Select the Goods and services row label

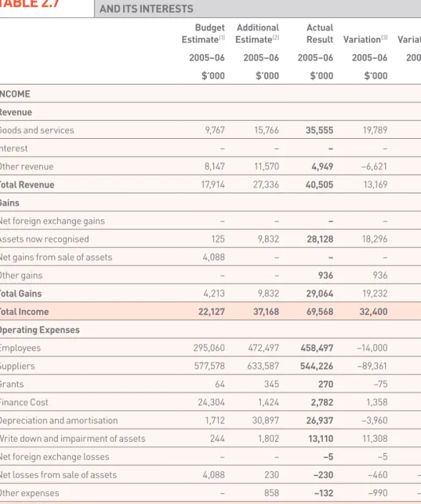coord(37,130)
